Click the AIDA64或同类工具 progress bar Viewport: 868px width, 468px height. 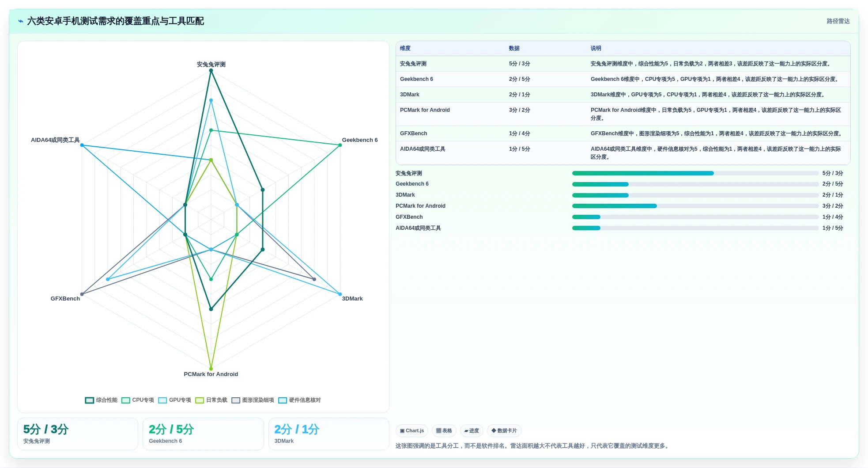click(x=695, y=228)
